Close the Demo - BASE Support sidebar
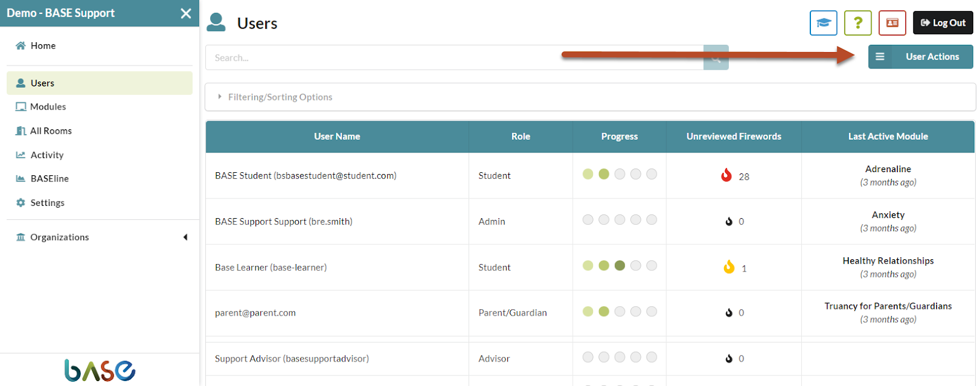The image size is (980, 386). tap(186, 13)
